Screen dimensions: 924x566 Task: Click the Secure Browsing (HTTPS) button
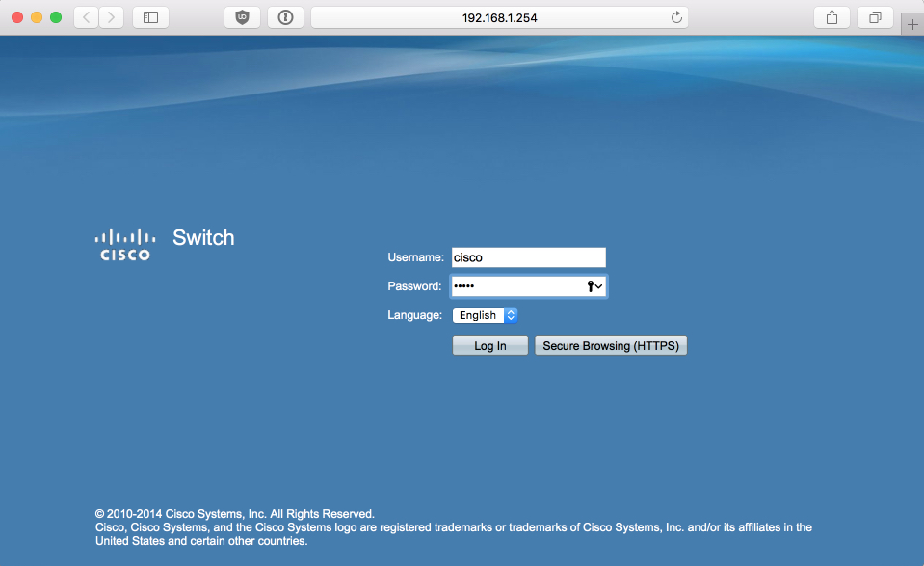[x=611, y=346]
